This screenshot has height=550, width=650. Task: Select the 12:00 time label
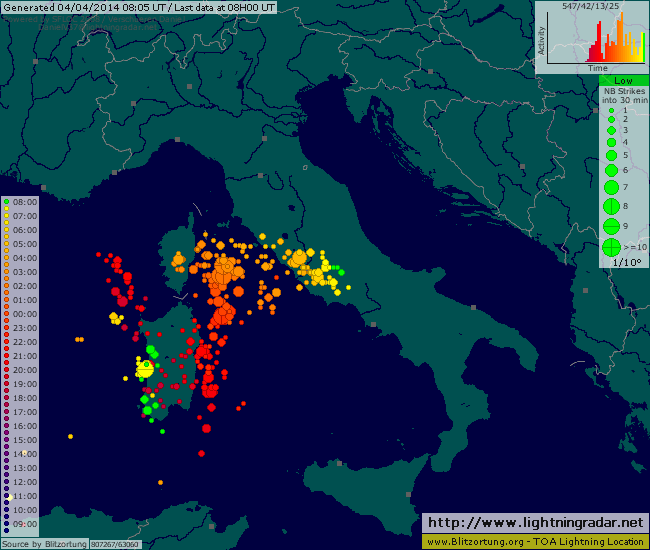25,482
